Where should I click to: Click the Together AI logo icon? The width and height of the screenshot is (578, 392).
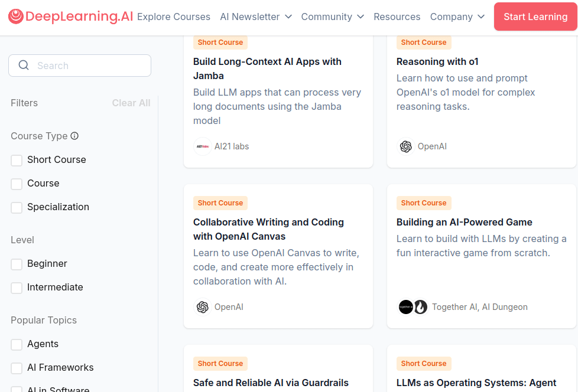point(405,307)
